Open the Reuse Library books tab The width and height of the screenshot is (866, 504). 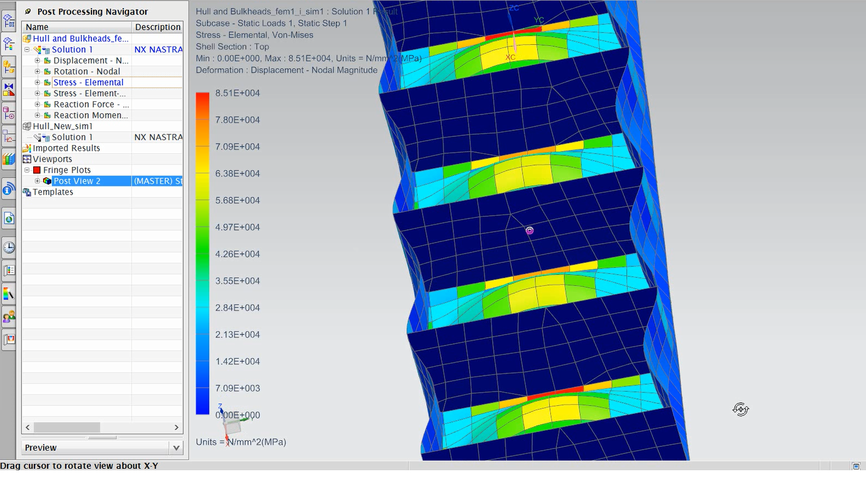pos(9,159)
